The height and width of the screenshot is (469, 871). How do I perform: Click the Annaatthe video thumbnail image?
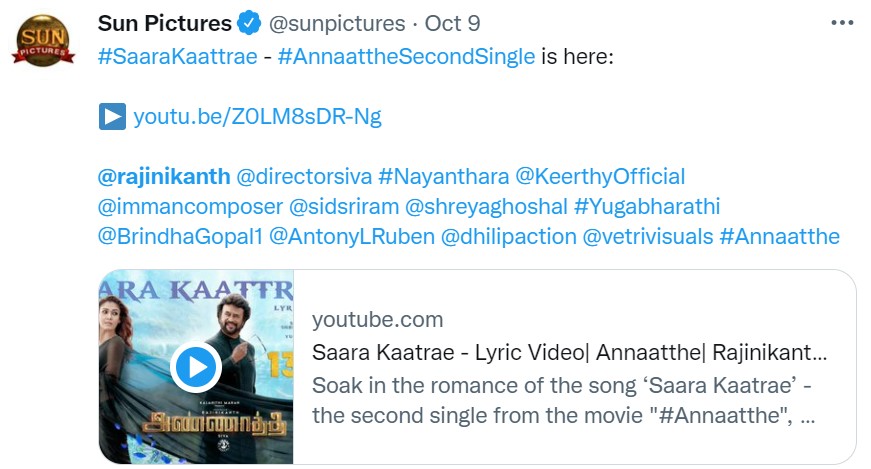pyautogui.click(x=196, y=367)
